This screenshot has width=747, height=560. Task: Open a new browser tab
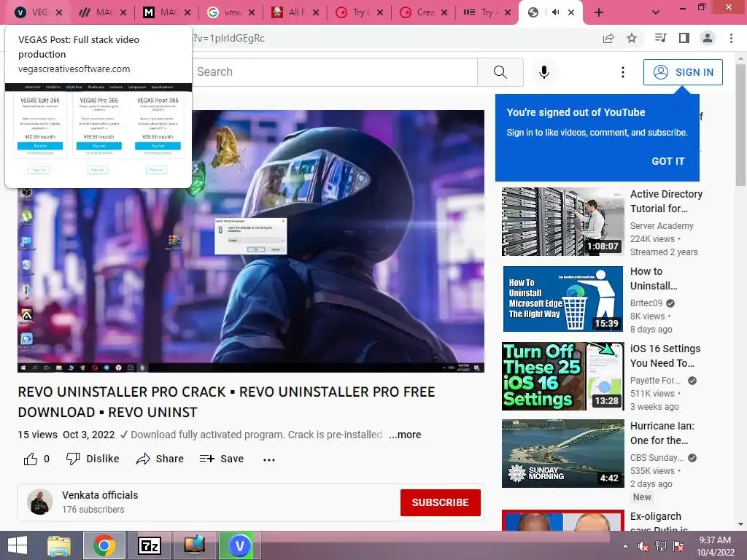pos(599,12)
